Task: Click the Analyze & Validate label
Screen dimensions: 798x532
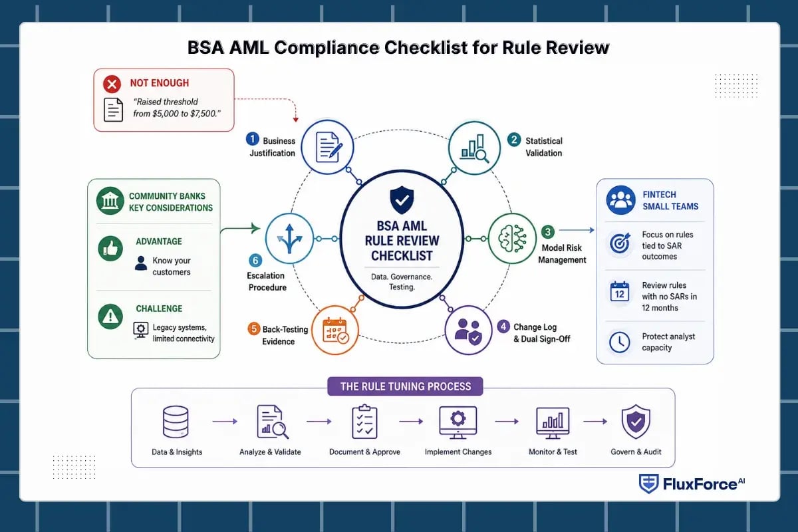Action: tap(270, 452)
